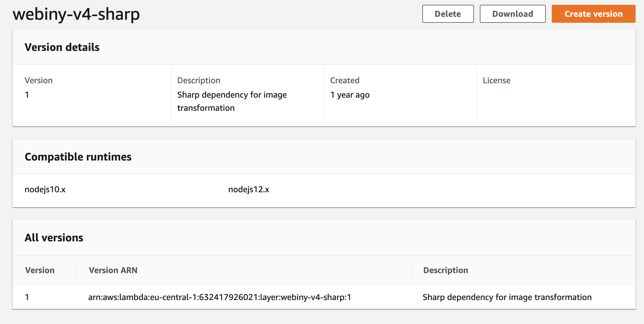Click the webiny-v4-sharp layer title

pos(76,14)
